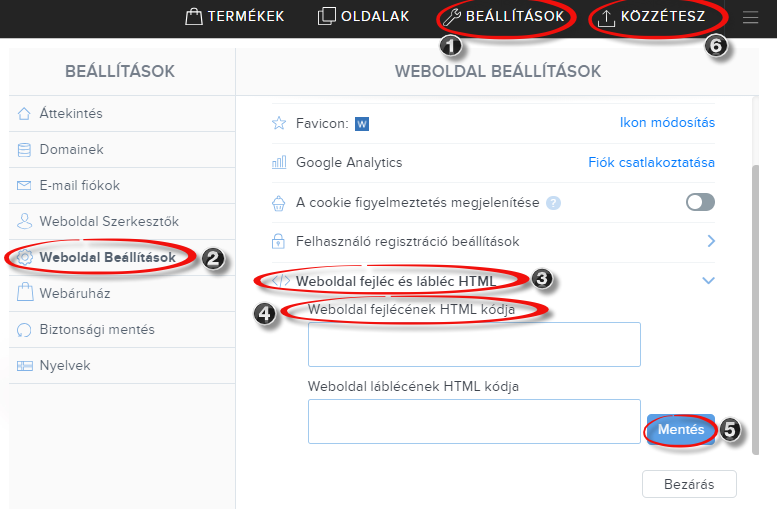Open the hamburger menu icon
The height and width of the screenshot is (509, 777).
[x=750, y=17]
